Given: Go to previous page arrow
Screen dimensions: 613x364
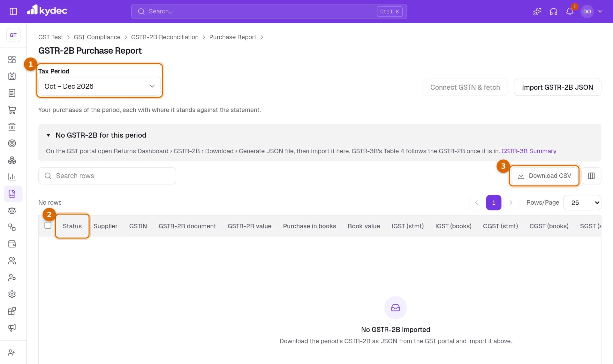Looking at the screenshot, I should 476,203.
